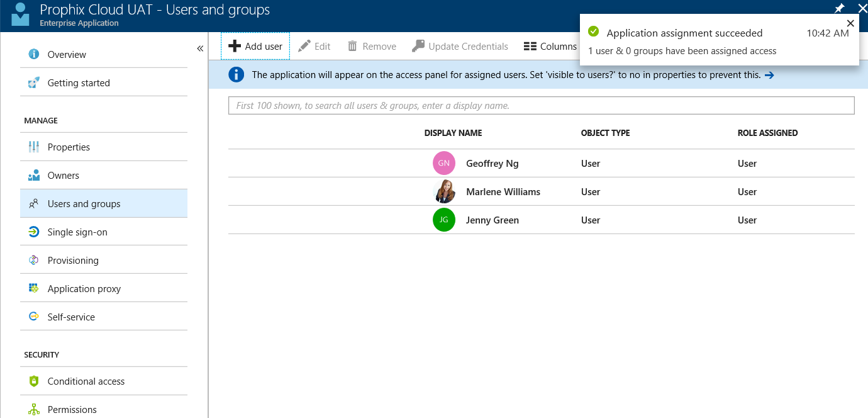The height and width of the screenshot is (418, 868).
Task: Open the Owners section
Action: [104, 175]
